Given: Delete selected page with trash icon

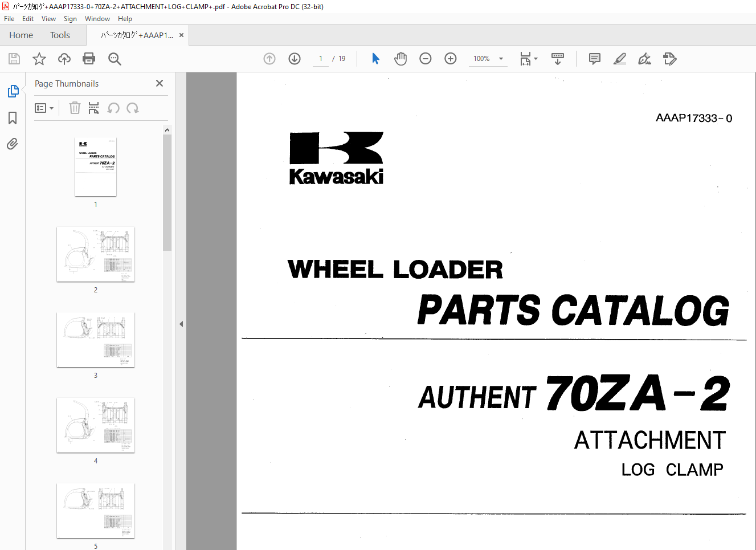Looking at the screenshot, I should [x=75, y=108].
